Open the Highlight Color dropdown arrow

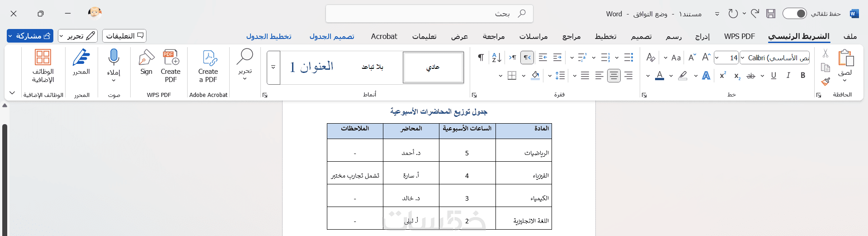point(671,76)
